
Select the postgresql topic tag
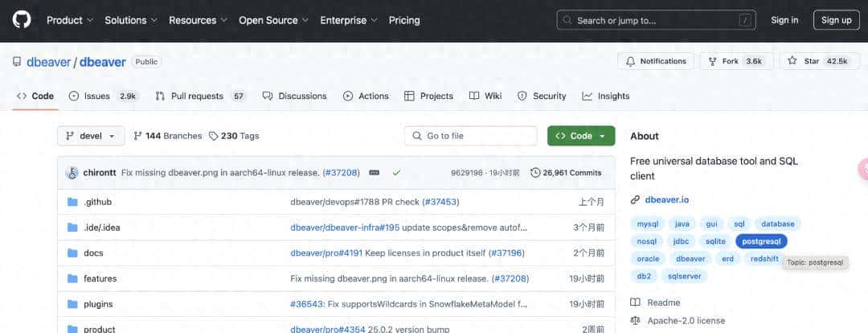click(x=761, y=241)
